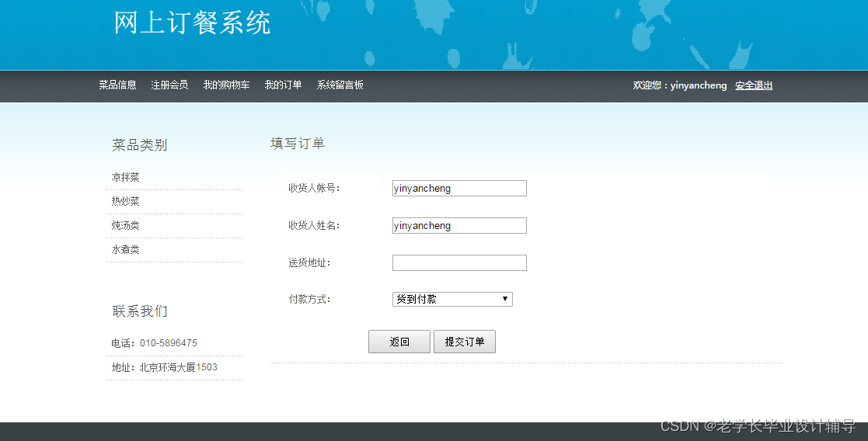The image size is (868, 441).
Task: Go to 注册会员 in navigation bar
Action: tap(169, 85)
